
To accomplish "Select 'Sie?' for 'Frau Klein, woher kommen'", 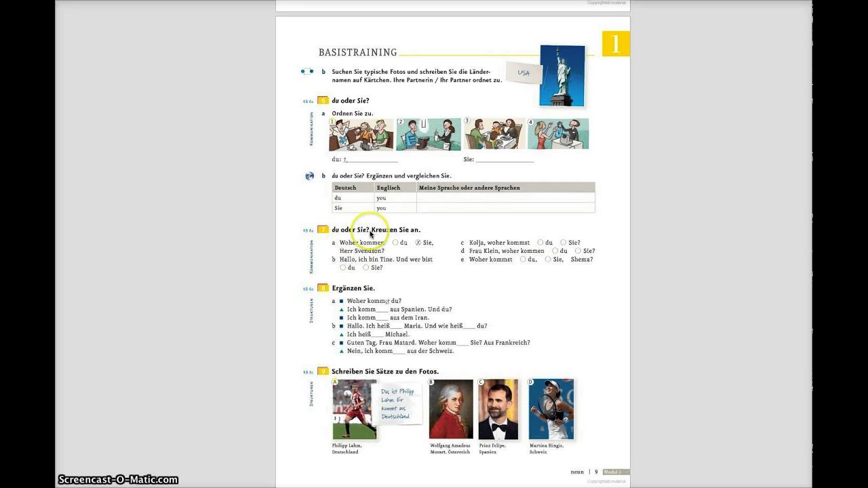I will (x=578, y=251).
